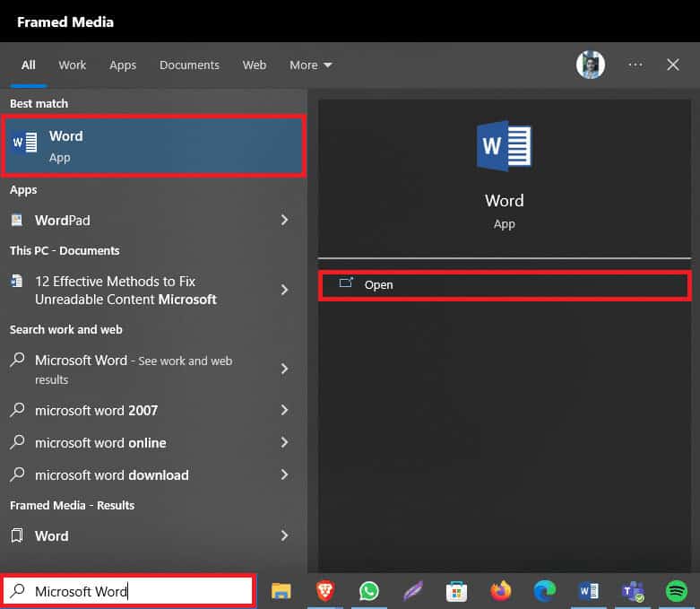Image resolution: width=700 pixels, height=609 pixels.
Task: Choose the microsoft word download suggestion
Action: click(x=153, y=474)
